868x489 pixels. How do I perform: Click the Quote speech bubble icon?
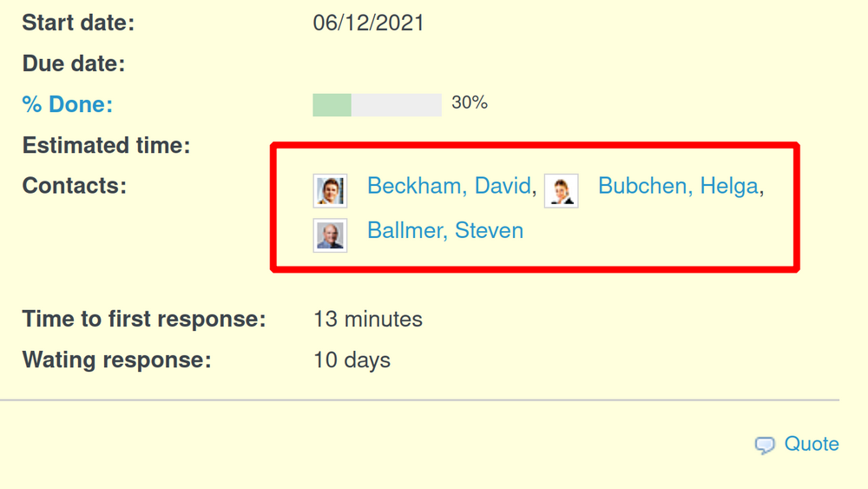coord(765,445)
